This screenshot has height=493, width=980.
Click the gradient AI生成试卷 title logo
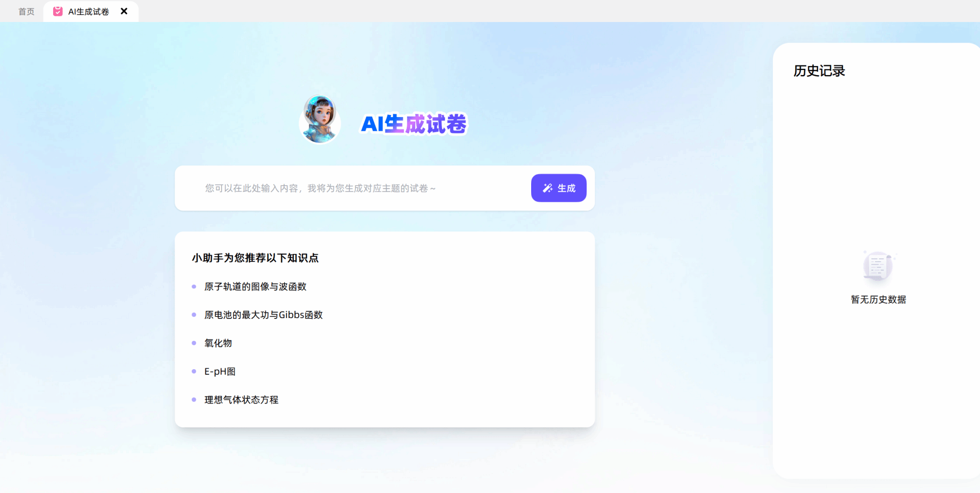click(413, 124)
